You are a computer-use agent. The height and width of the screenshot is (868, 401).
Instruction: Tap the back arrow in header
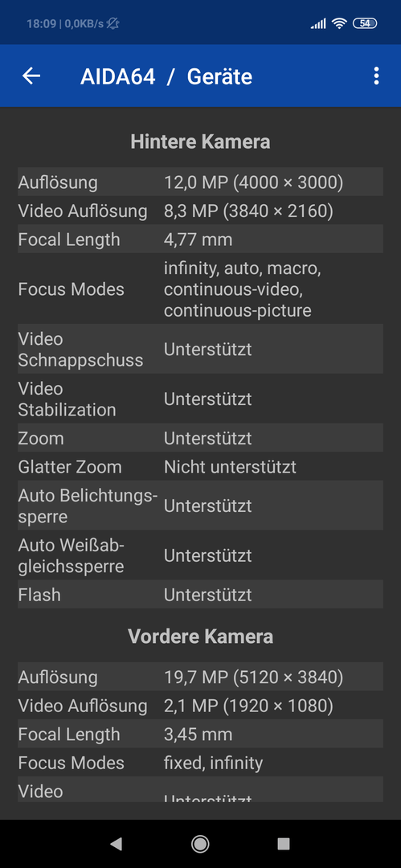[31, 76]
